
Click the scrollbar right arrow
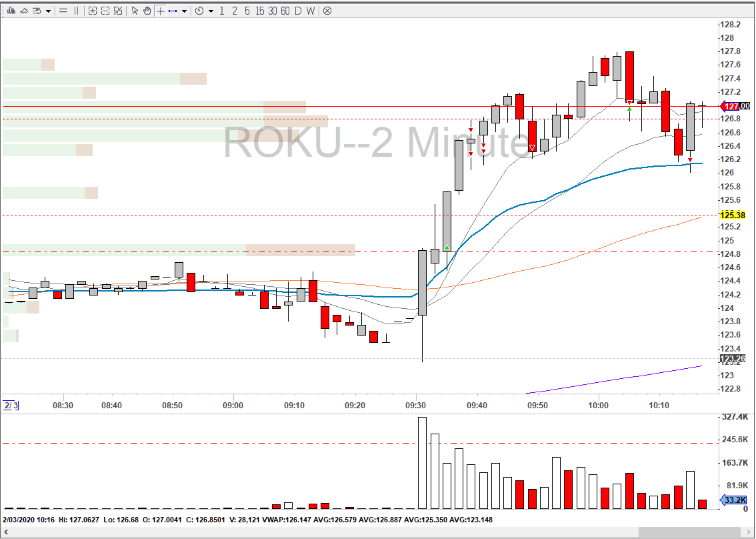[750, 532]
